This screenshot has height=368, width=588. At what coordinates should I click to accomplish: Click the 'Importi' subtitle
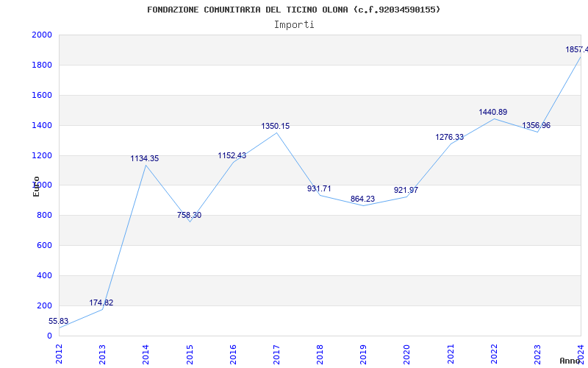point(294,25)
